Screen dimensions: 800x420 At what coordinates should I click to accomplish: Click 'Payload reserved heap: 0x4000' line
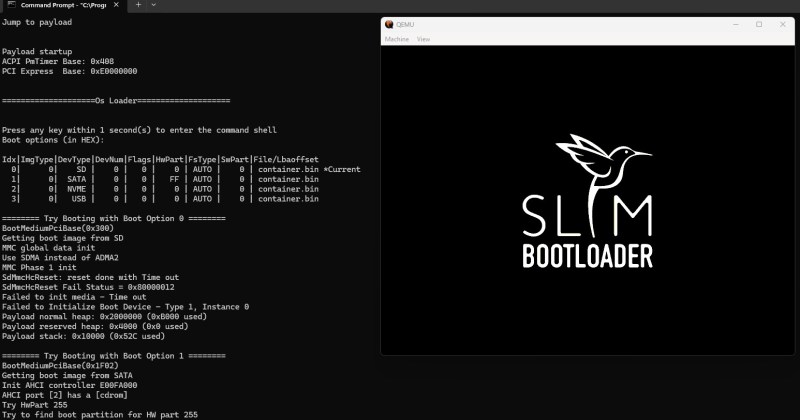pyautogui.click(x=95, y=326)
